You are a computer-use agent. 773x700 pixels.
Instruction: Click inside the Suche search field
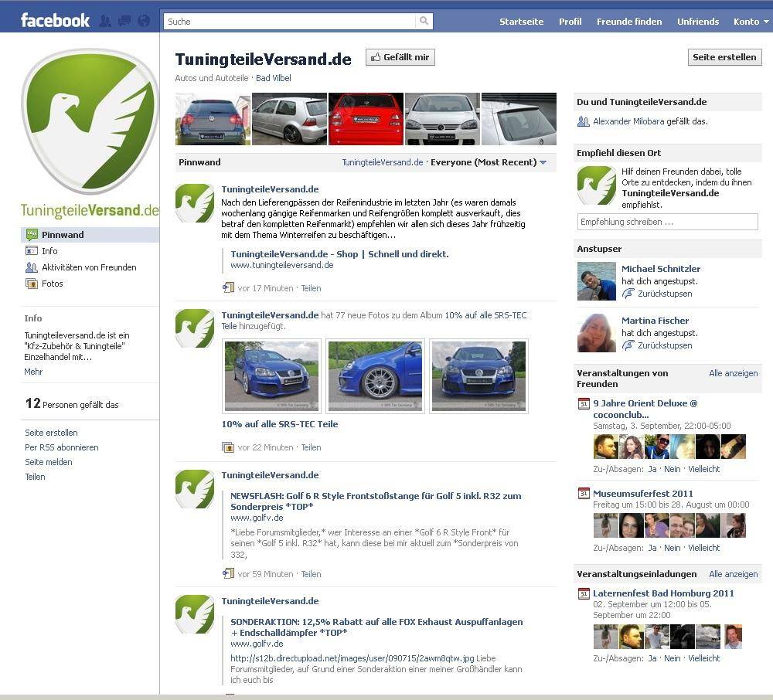pos(290,21)
